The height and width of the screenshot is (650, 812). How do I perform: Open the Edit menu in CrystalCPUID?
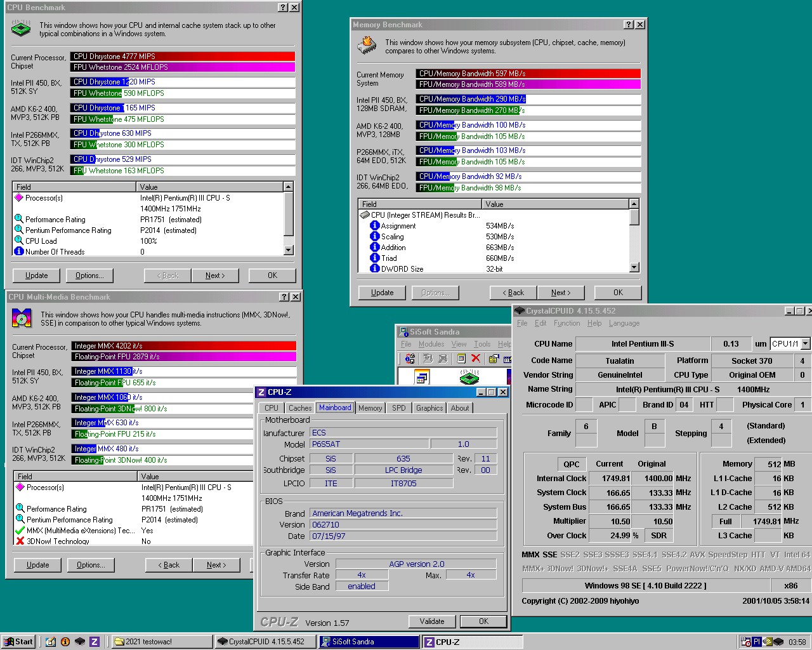540,323
